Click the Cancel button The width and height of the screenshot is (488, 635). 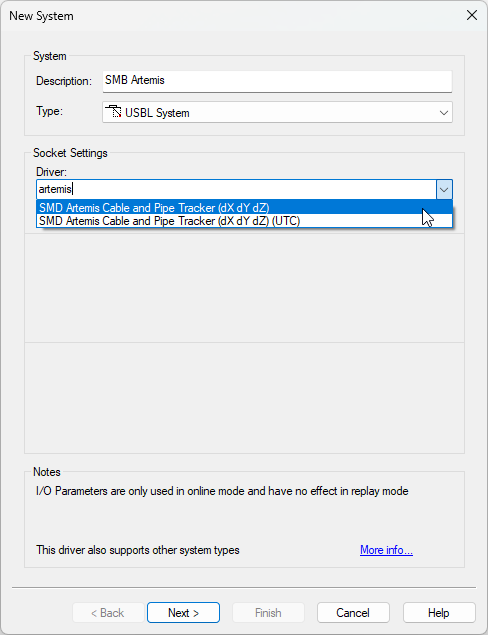pyautogui.click(x=353, y=613)
